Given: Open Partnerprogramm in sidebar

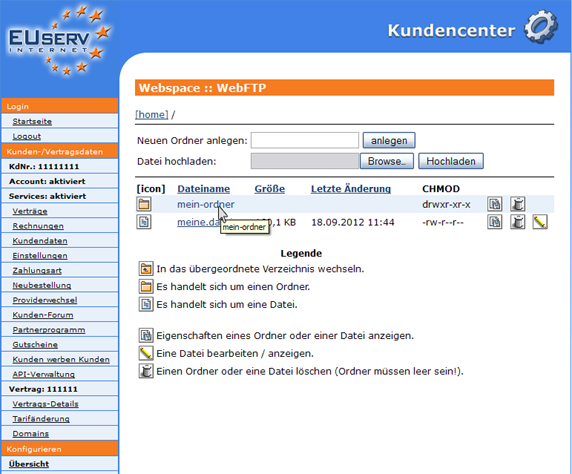Looking at the screenshot, I should pos(49,330).
